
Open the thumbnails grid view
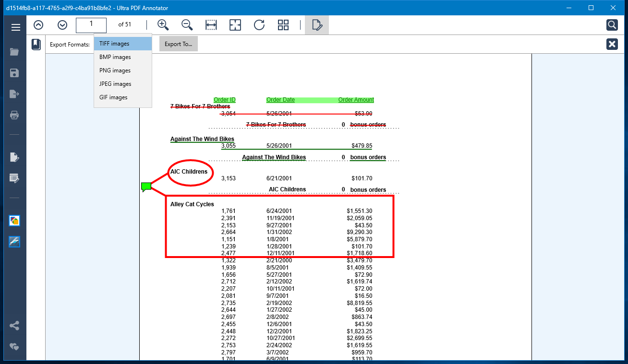click(x=283, y=25)
